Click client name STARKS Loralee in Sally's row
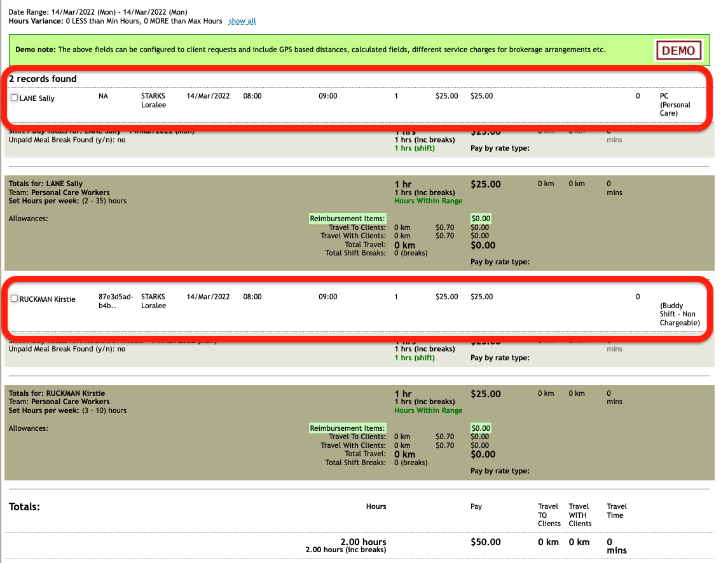 click(153, 100)
